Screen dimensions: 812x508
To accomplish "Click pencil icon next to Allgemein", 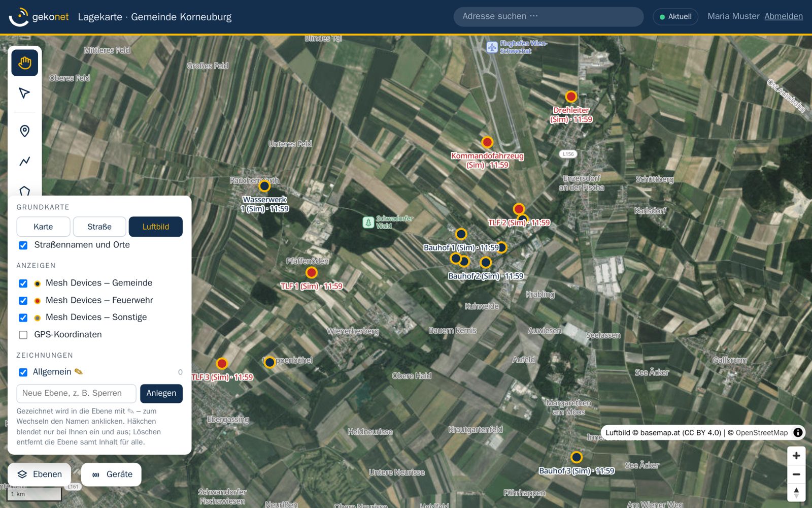I will (78, 371).
